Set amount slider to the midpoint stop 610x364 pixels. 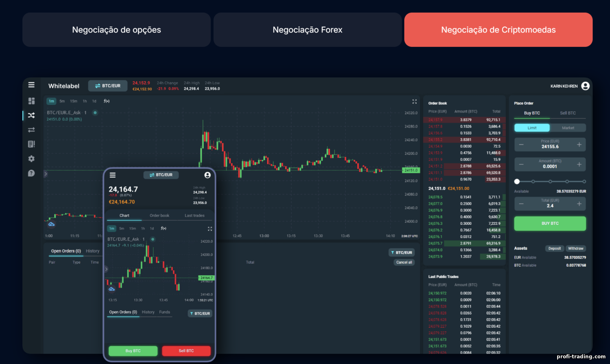coord(550,181)
